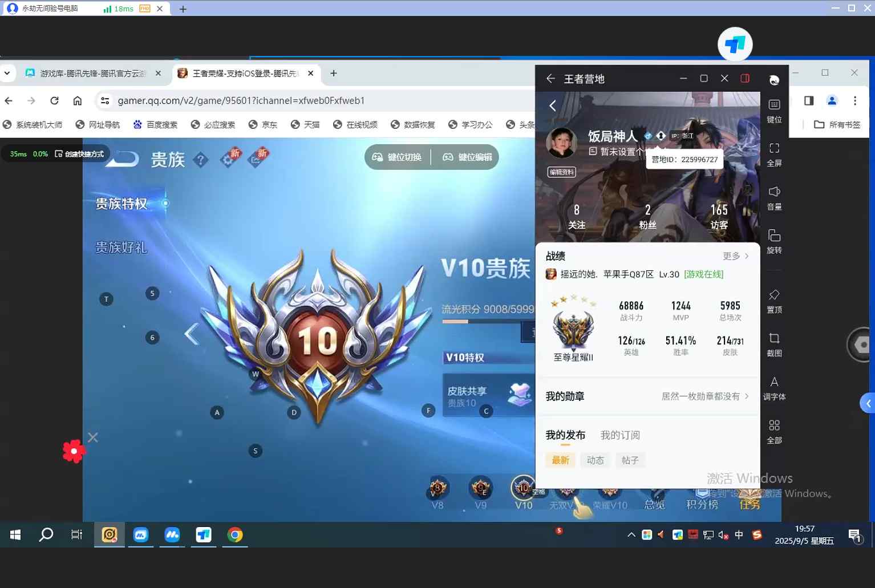Pin window with 置顶 icon

774,301
